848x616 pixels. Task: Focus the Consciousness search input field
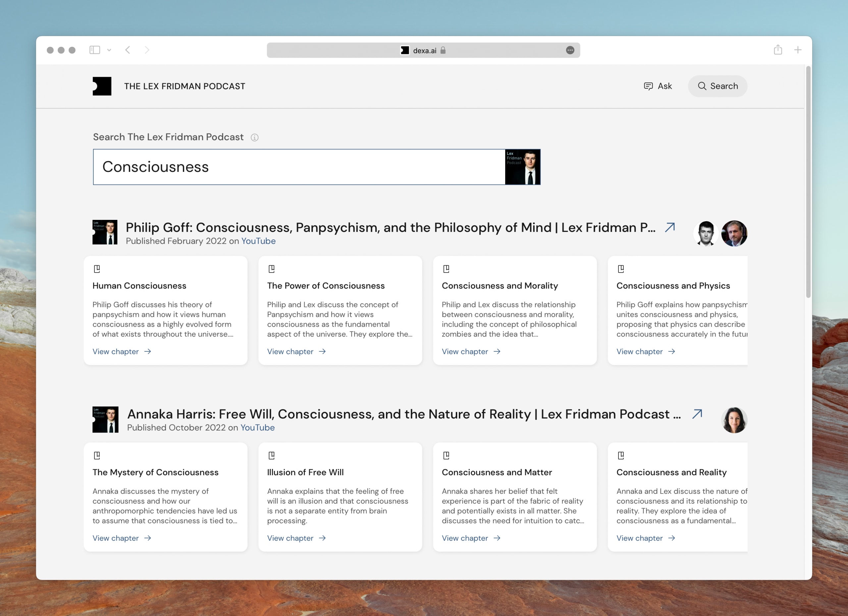pyautogui.click(x=299, y=167)
